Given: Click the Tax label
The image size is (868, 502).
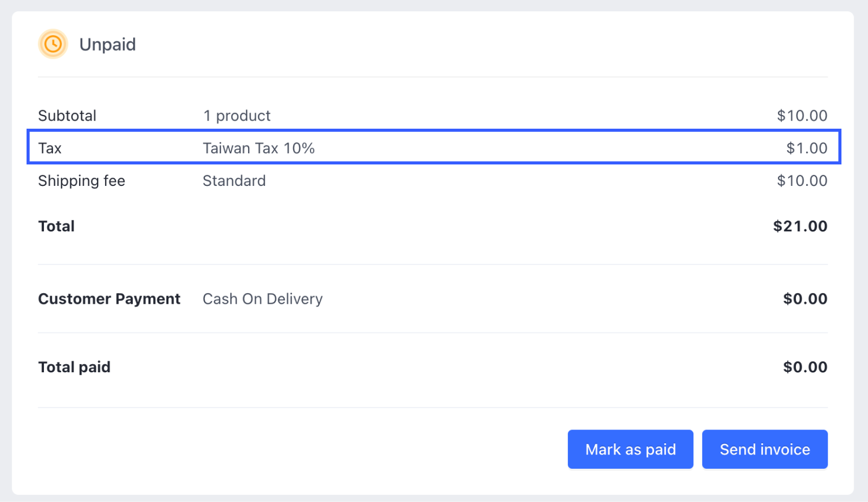Looking at the screenshot, I should [x=50, y=148].
